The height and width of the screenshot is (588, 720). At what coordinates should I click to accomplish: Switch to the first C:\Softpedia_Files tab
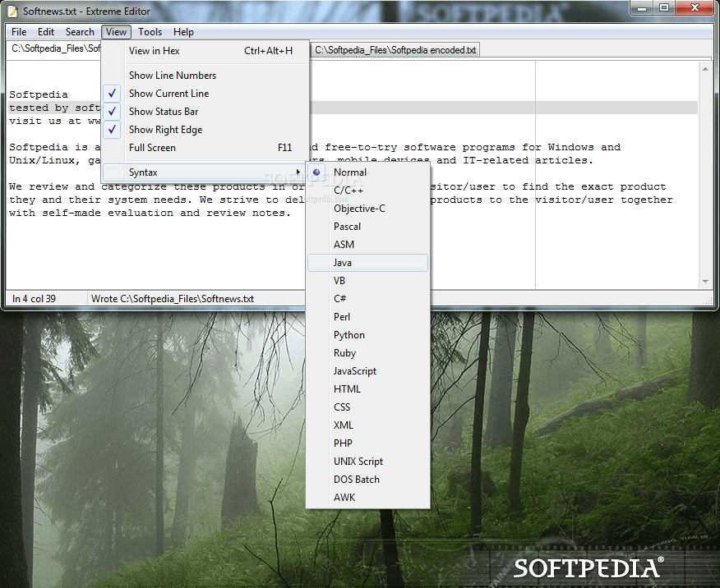pyautogui.click(x=55, y=48)
